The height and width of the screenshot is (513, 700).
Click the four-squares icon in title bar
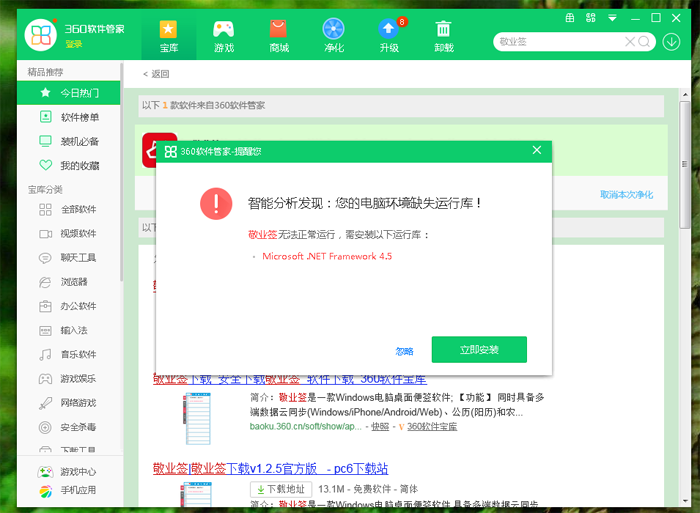tap(591, 18)
